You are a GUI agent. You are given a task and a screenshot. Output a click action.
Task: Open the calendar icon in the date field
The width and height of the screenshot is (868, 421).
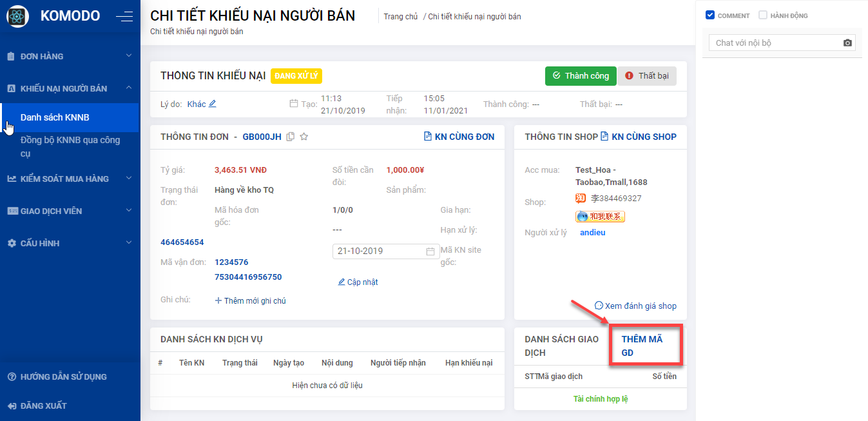tap(430, 251)
